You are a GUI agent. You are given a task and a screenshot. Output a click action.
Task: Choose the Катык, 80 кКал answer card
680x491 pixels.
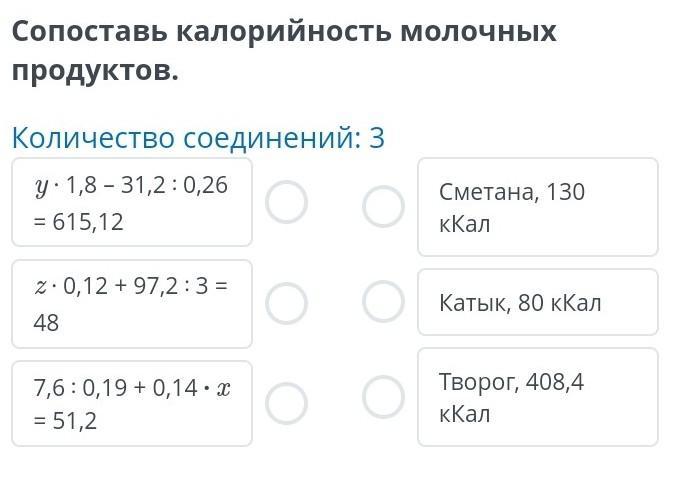537,302
